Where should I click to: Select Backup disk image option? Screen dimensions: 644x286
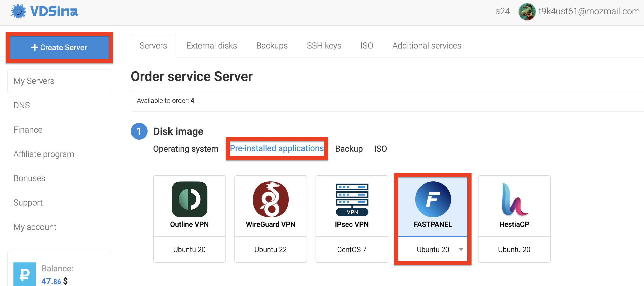(x=349, y=149)
